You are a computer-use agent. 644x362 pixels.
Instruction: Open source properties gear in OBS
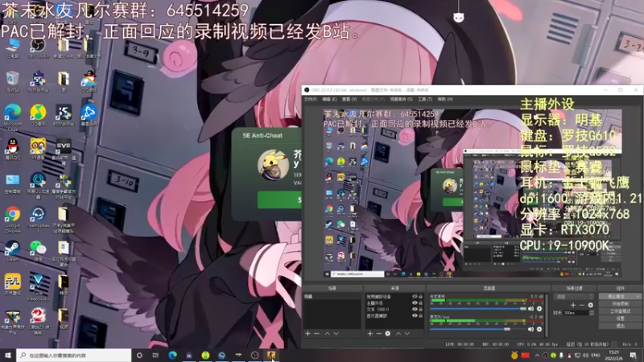click(388, 334)
